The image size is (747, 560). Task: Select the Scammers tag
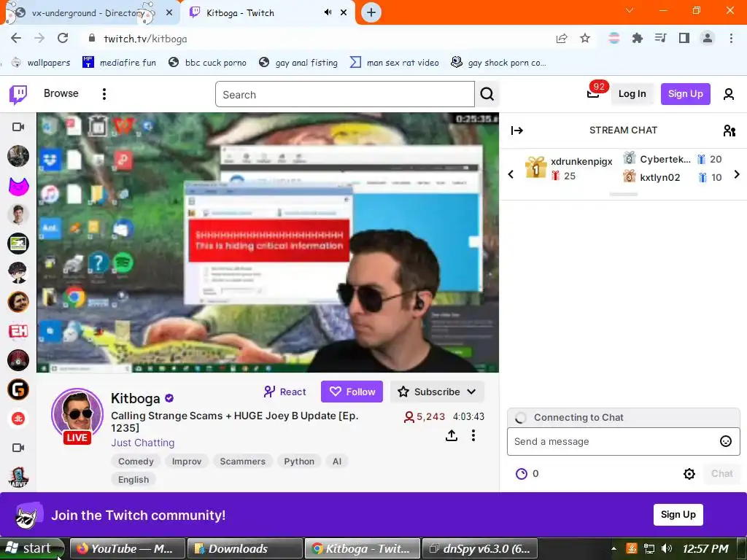(x=242, y=462)
